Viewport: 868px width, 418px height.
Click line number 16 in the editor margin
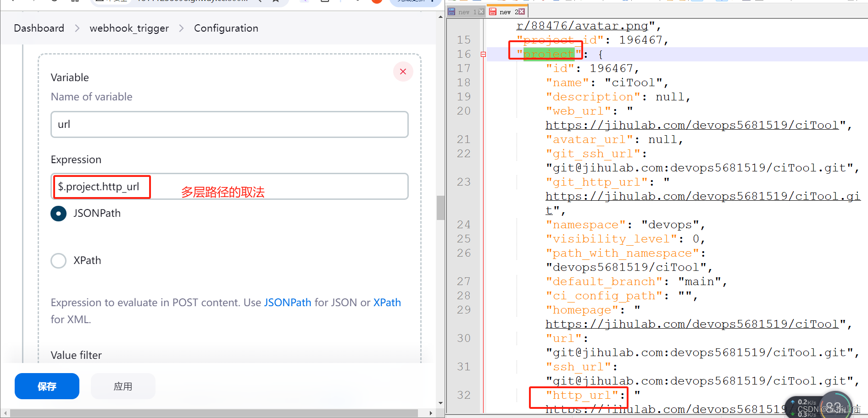(464, 54)
